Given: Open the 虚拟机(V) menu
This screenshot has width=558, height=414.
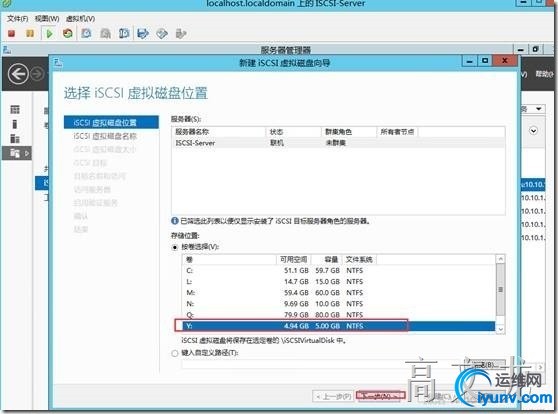Looking at the screenshot, I should point(80,19).
